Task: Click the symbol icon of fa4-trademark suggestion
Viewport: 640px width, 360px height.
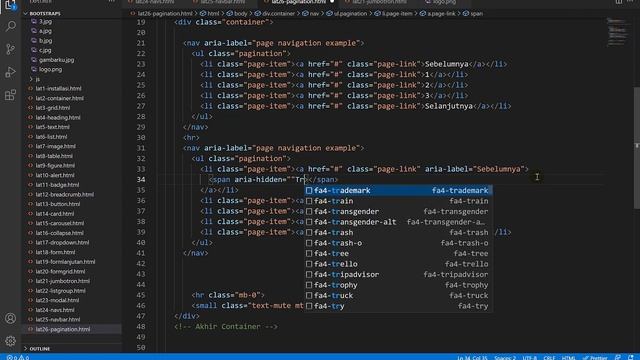Action: (x=309, y=191)
